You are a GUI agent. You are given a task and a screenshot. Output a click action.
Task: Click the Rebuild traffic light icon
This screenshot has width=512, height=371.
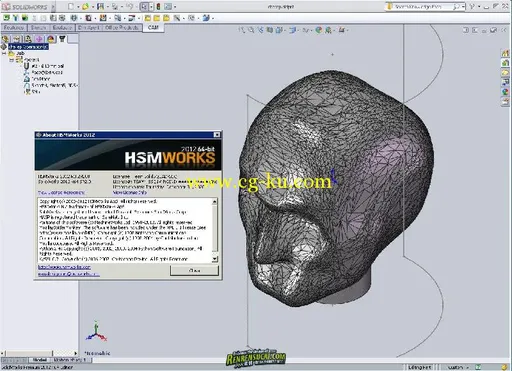click(158, 6)
